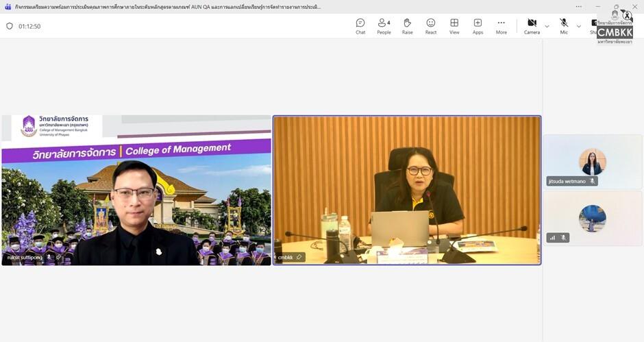This screenshot has height=342, width=644.
Task: Open the View layout options
Action: pos(454,26)
